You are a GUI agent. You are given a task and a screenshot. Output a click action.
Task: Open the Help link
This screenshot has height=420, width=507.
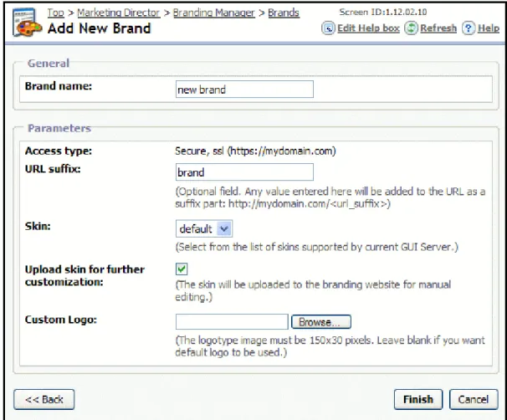[x=489, y=28]
